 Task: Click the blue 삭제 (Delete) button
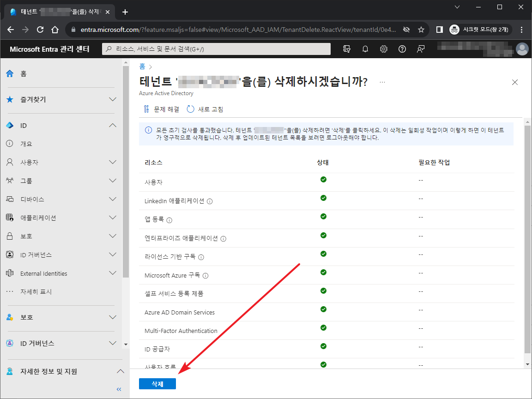[x=157, y=384]
